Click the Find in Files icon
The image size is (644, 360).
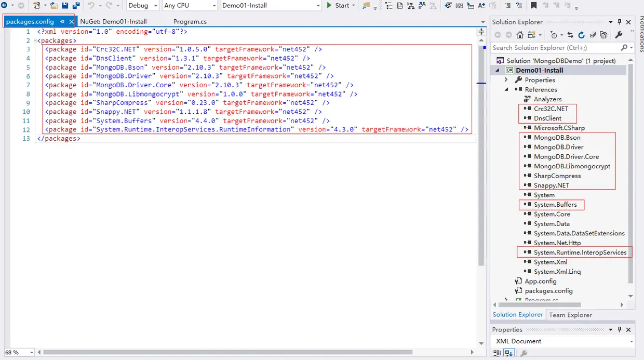click(366, 5)
